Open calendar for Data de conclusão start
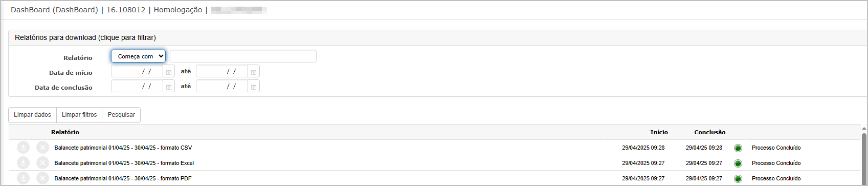The image size is (868, 186). [169, 87]
